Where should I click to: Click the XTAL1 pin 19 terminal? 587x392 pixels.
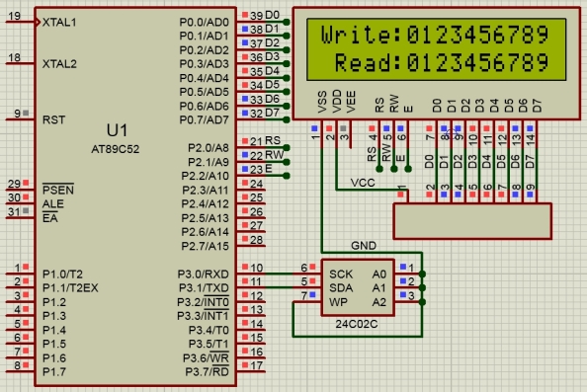(21, 23)
